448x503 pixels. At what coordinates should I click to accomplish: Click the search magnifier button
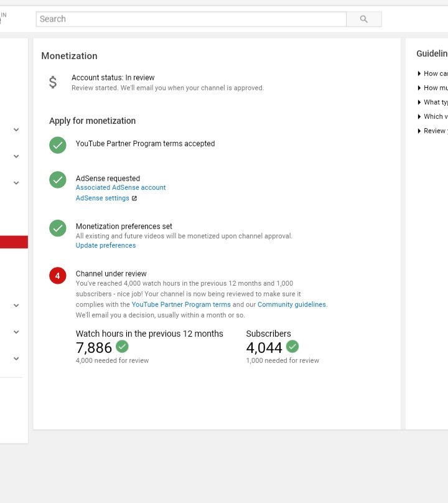pos(363,19)
